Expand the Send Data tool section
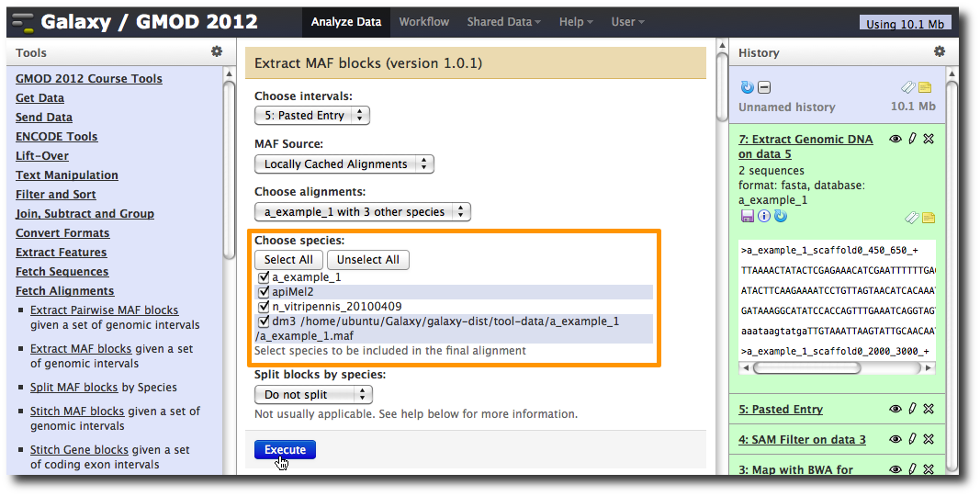Image resolution: width=980 pixels, height=496 pixels. (44, 118)
